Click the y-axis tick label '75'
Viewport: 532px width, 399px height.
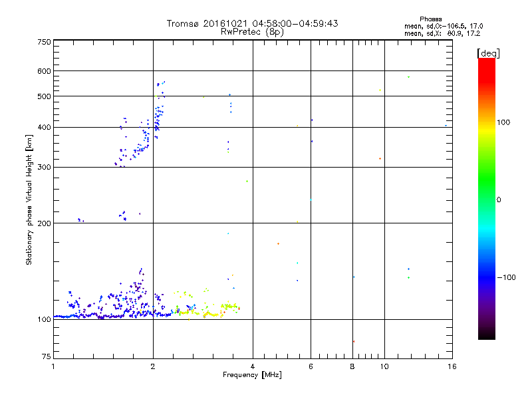47,356
